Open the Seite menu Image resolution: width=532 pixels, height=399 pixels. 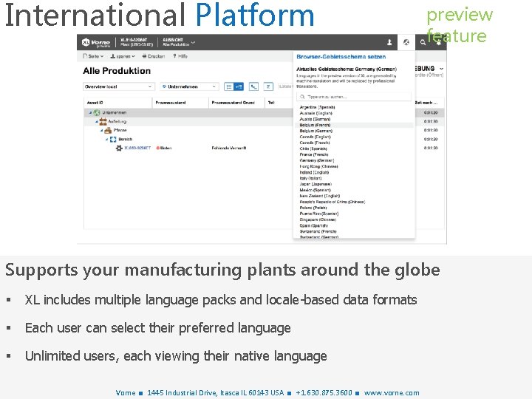coord(93,56)
